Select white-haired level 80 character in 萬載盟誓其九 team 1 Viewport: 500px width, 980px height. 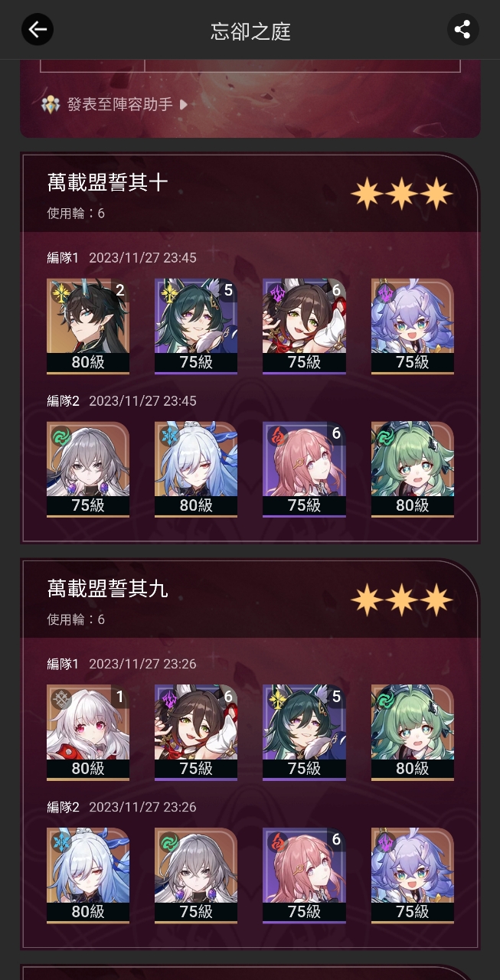click(x=88, y=733)
